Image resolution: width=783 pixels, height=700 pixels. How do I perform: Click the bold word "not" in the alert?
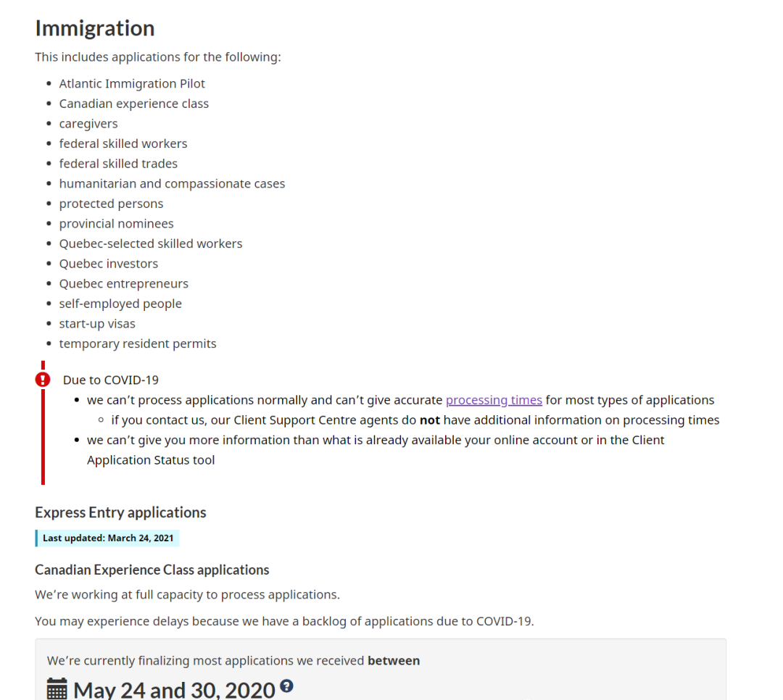click(x=430, y=420)
